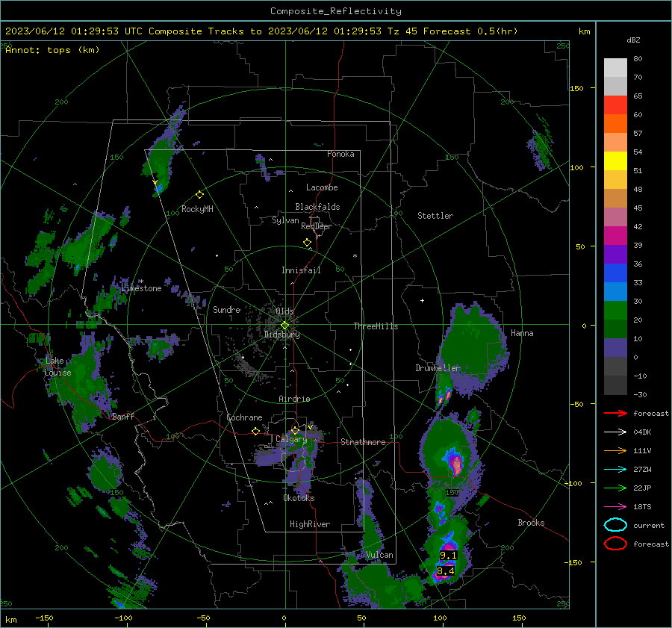The image size is (672, 628).
Task: Click the cyan current ellipse icon
Action: pyautogui.click(x=615, y=525)
